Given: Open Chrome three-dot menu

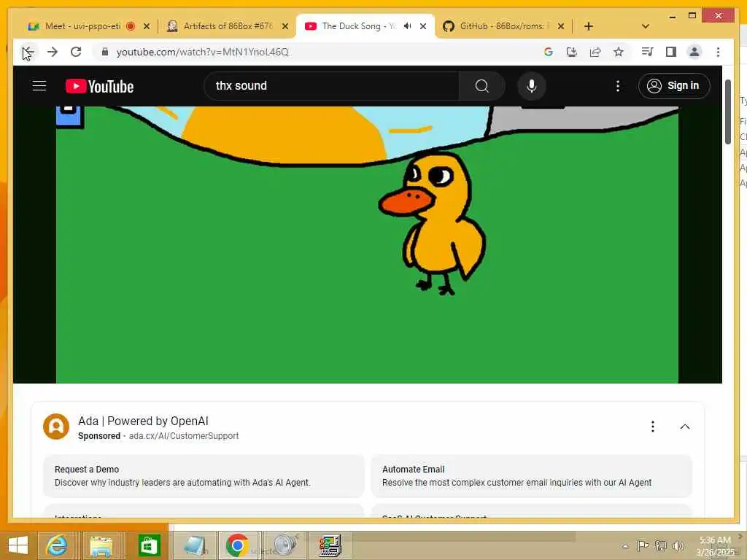Looking at the screenshot, I should click(x=718, y=52).
